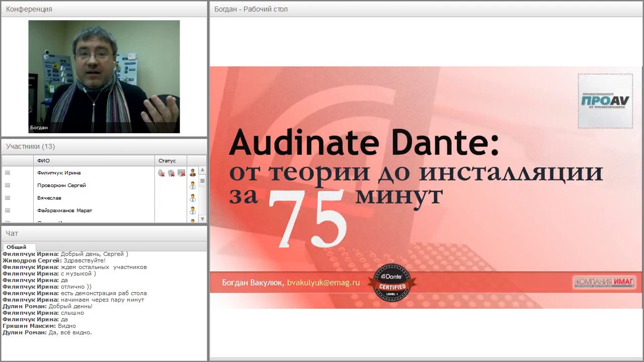
Task: Click the participants list scrollbar thumb
Action: coord(203,180)
